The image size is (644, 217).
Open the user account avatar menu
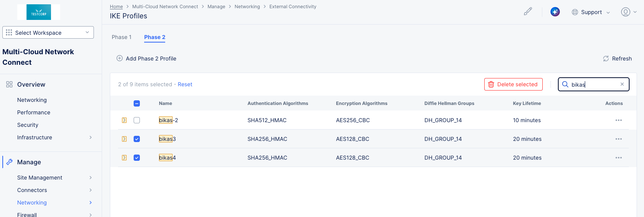point(625,12)
